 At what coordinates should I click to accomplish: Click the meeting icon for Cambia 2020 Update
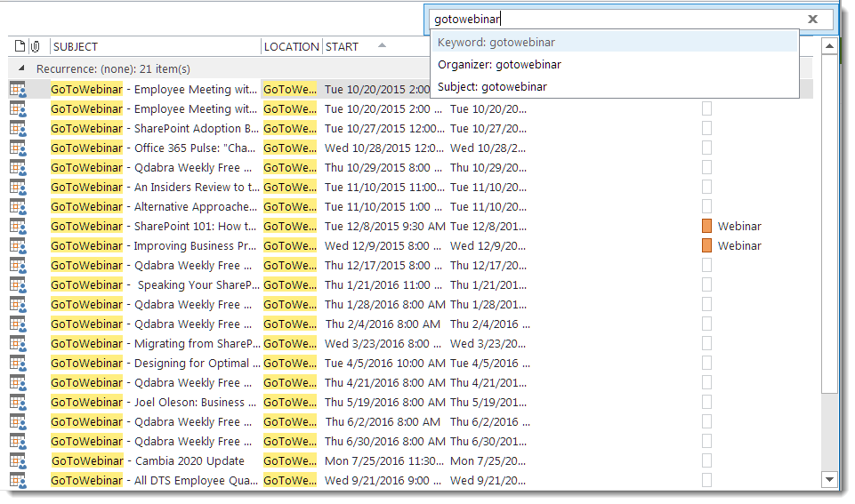18,461
